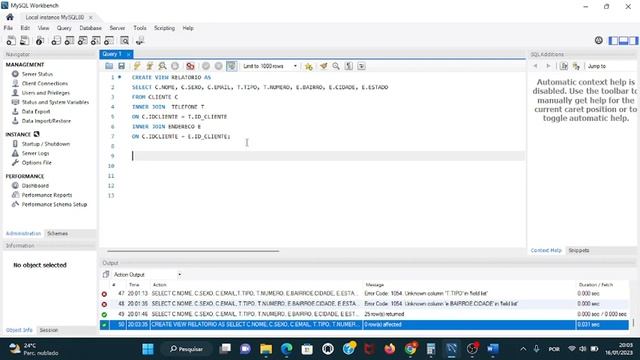Select output row 47 with error 1054

[x=364, y=293]
